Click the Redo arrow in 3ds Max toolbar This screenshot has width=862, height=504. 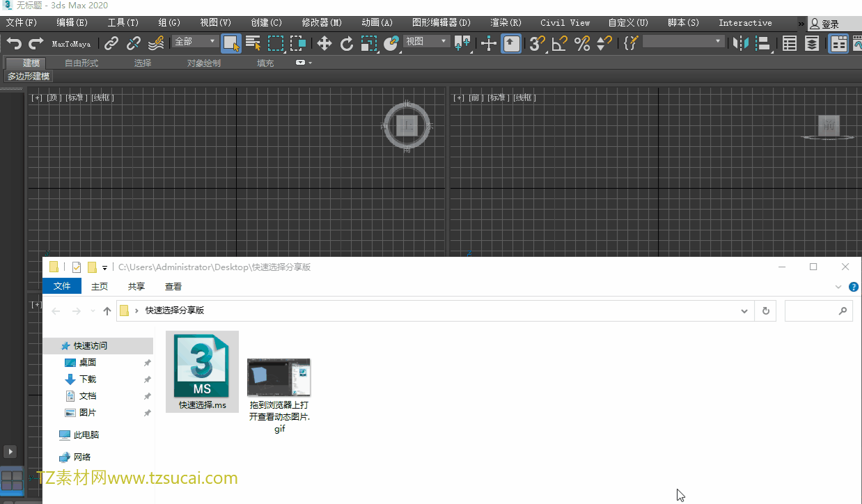[x=36, y=43]
